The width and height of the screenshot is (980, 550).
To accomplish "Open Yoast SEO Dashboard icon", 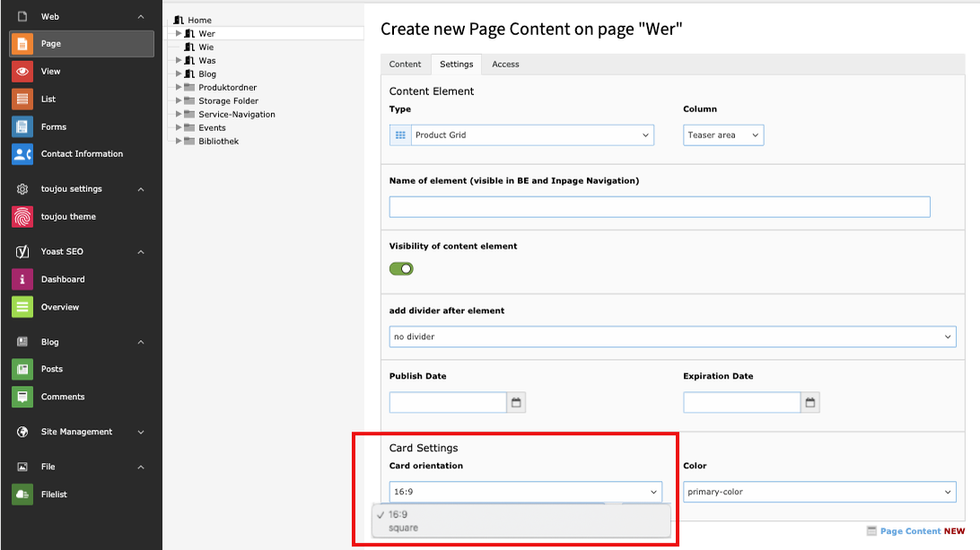I will (22, 280).
